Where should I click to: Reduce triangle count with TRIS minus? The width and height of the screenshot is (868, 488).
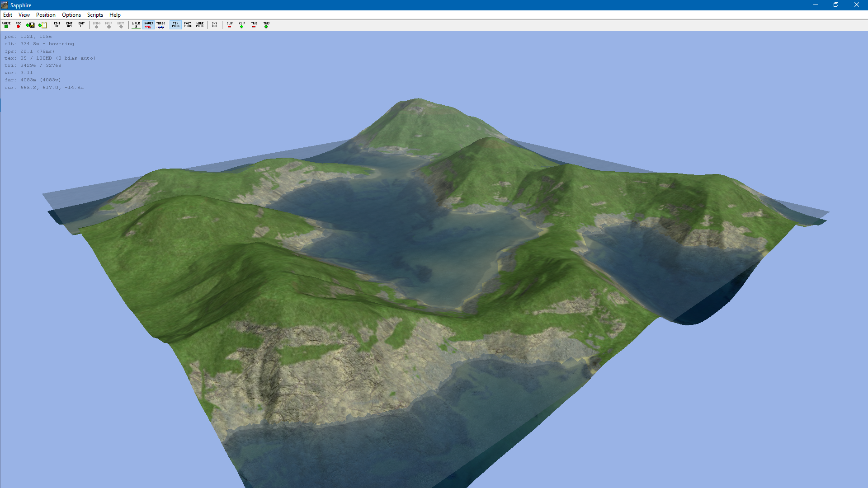254,25
